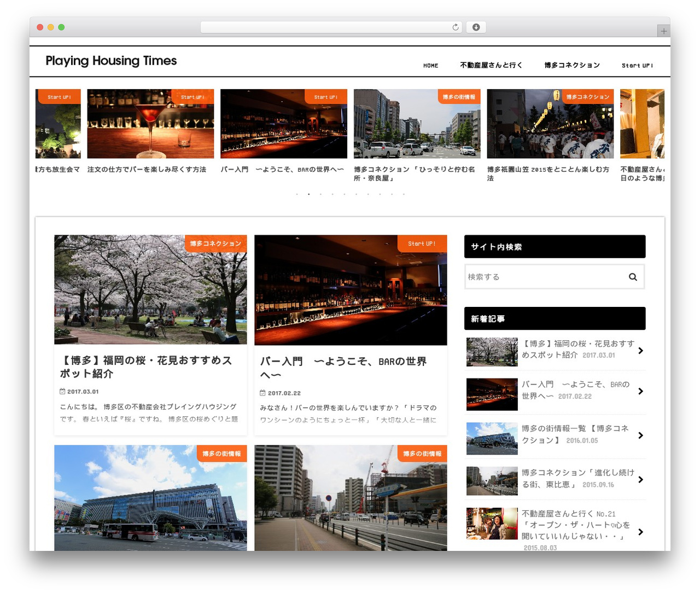Open carousel caption ひっそりと佇む名所・奈良屋
Image resolution: width=700 pixels, height=593 pixels.
[x=415, y=174]
